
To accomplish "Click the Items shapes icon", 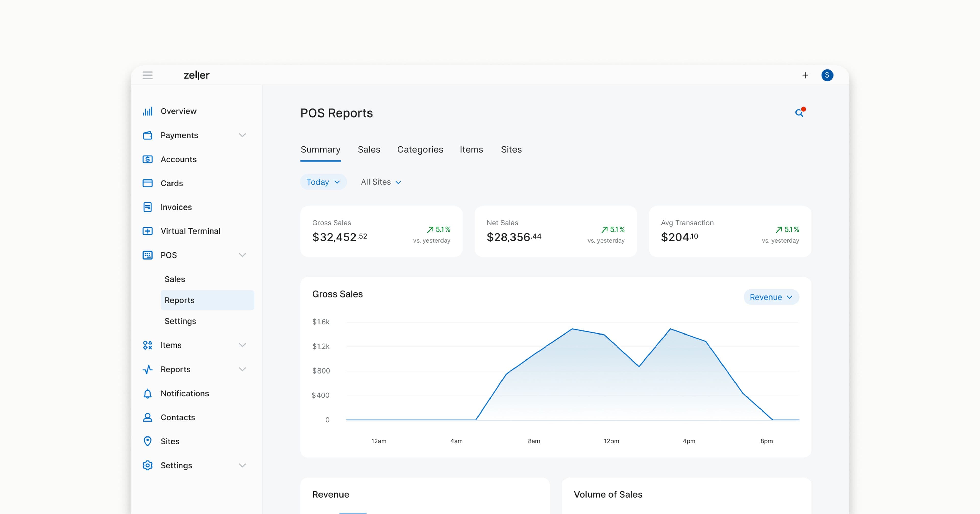I will click(148, 345).
